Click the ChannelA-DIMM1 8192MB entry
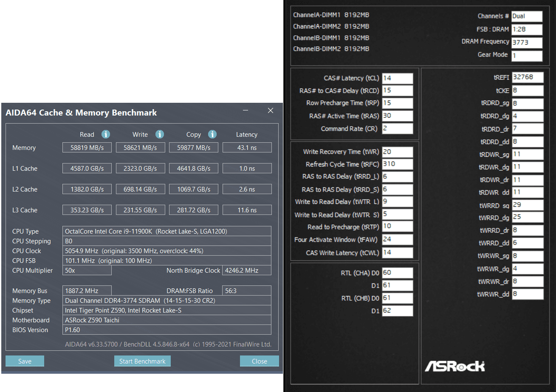The image size is (556, 392). [x=331, y=15]
